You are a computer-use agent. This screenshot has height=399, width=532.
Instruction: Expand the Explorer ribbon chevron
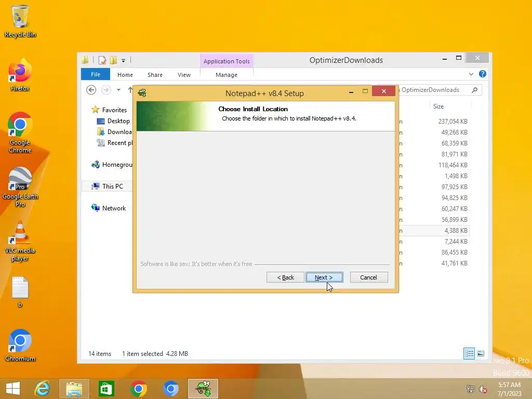(x=471, y=74)
